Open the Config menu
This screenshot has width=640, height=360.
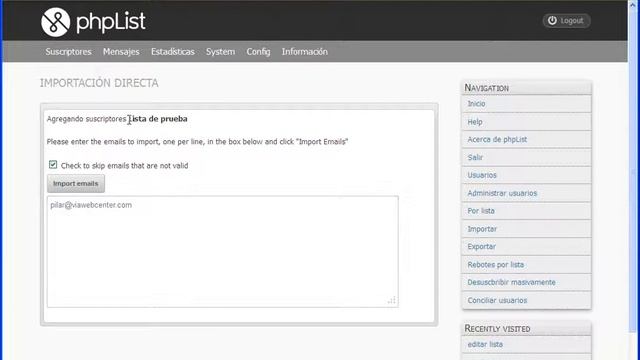(x=258, y=52)
